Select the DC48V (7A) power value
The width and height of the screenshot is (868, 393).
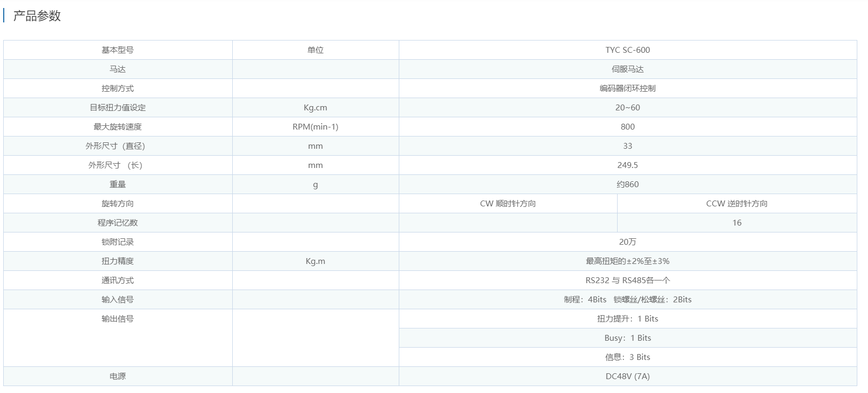click(628, 376)
